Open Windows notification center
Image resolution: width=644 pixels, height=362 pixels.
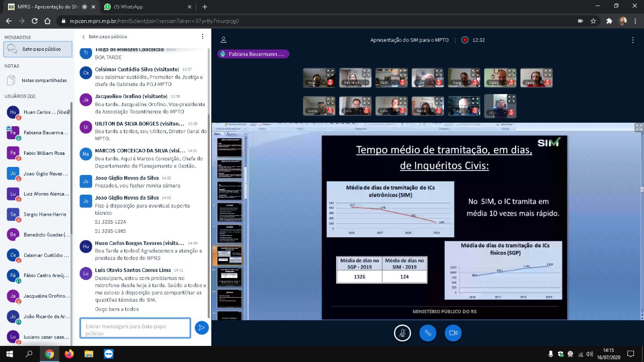[x=631, y=354]
